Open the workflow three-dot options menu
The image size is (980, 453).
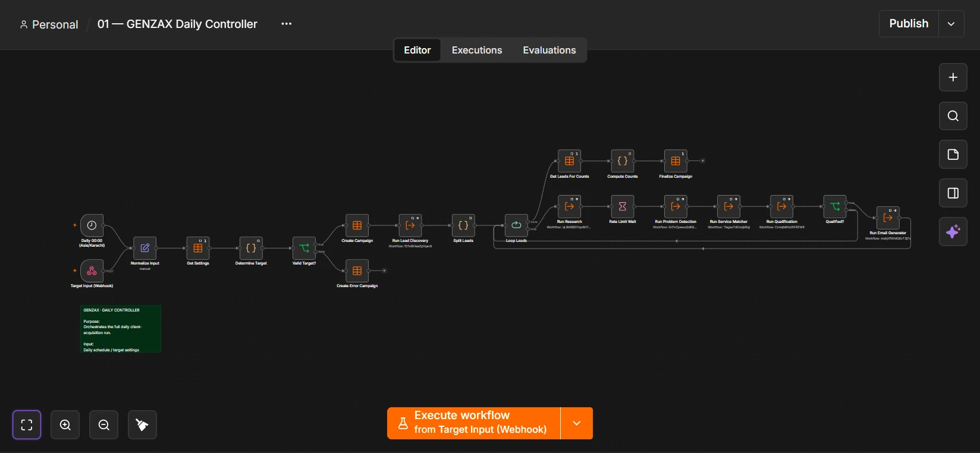point(287,24)
